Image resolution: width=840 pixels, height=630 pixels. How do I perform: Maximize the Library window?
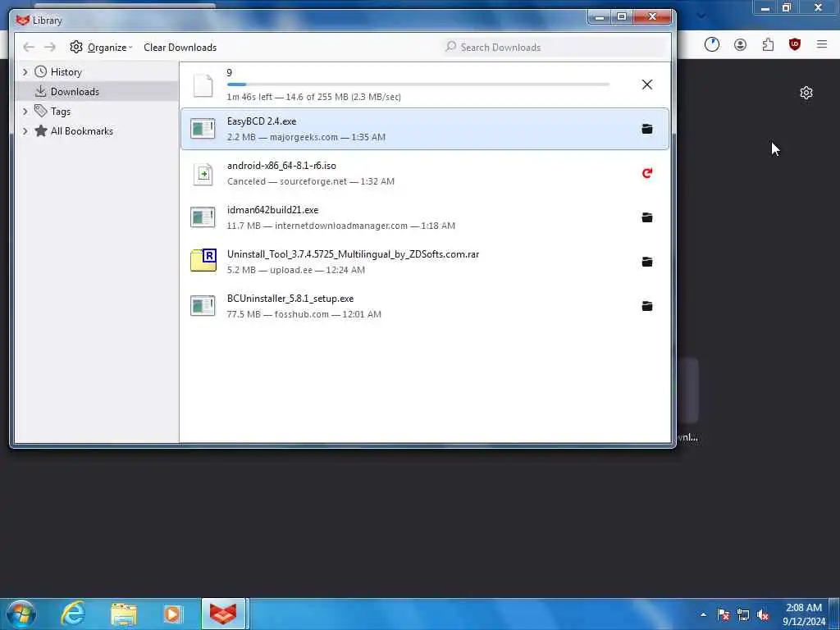pos(622,17)
